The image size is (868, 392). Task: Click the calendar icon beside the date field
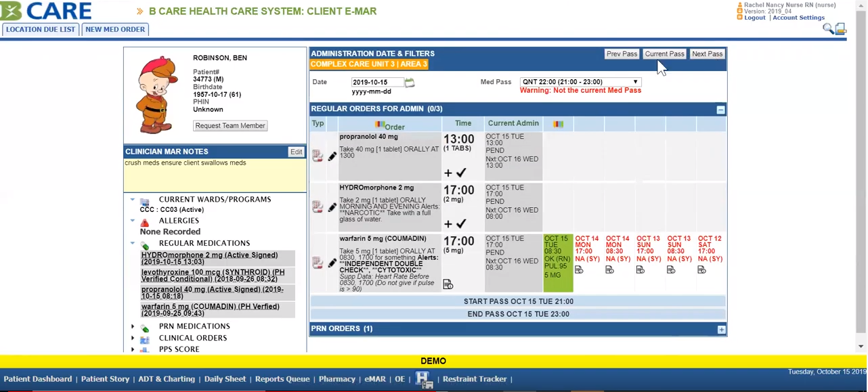point(410,83)
